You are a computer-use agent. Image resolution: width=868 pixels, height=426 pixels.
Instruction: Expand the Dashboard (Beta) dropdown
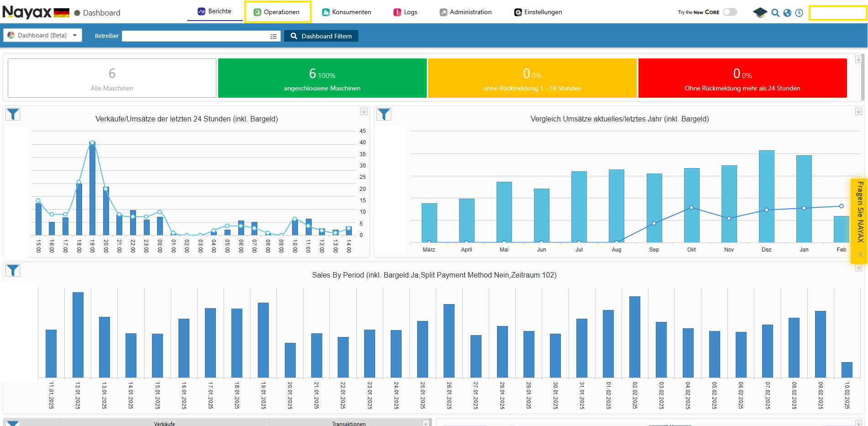coord(42,35)
